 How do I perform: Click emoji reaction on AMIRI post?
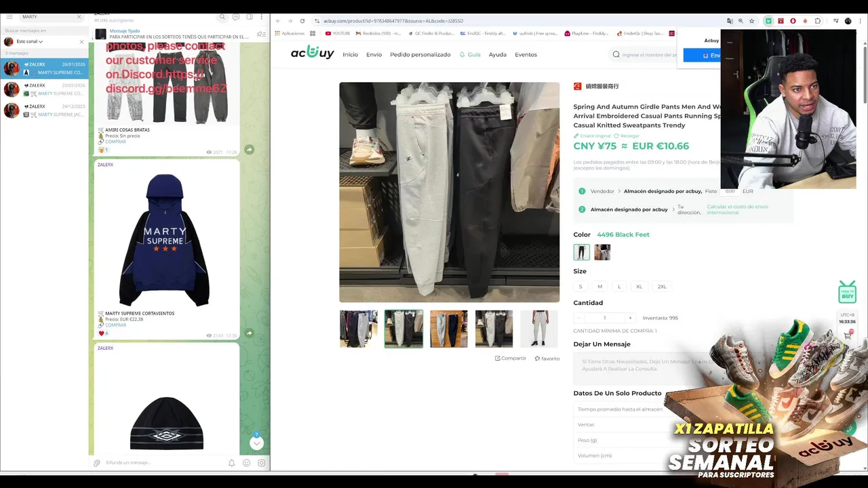coord(103,150)
